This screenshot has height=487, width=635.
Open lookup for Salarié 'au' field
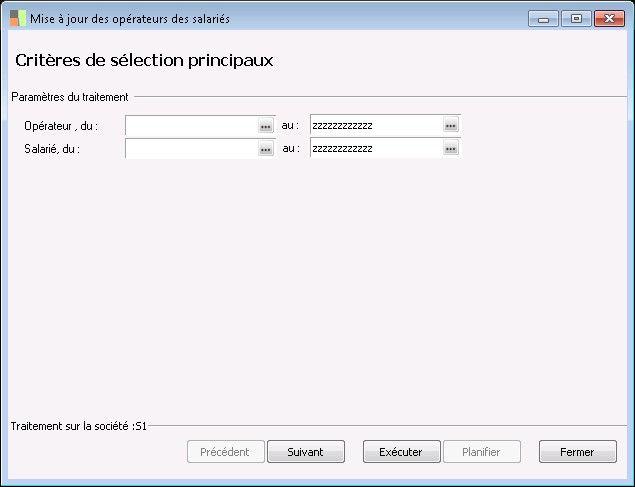[451, 148]
